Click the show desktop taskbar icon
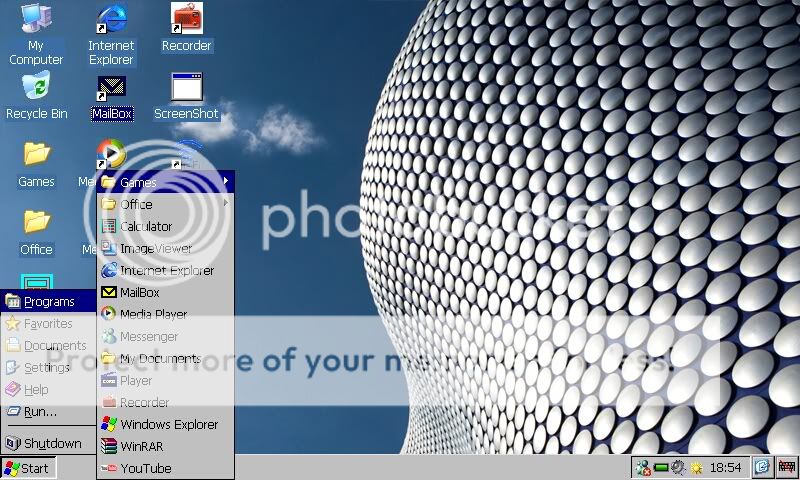800x480 pixels. pyautogui.click(x=761, y=467)
